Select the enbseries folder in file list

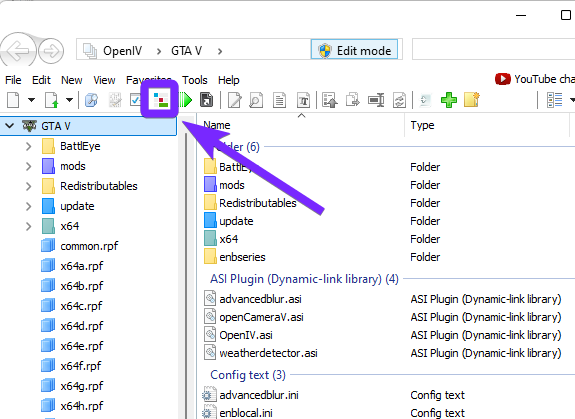242,257
